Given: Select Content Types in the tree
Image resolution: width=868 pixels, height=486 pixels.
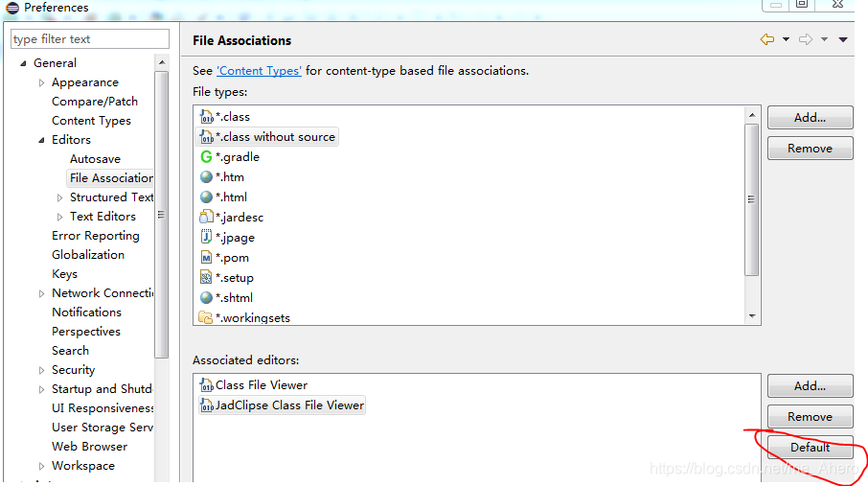Looking at the screenshot, I should point(91,121).
